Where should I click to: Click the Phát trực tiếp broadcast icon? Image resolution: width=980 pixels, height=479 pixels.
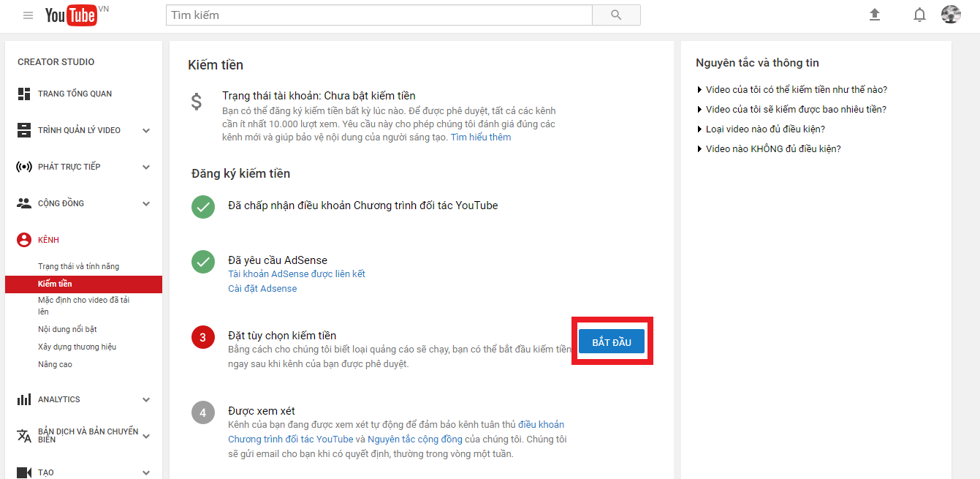coord(24,167)
